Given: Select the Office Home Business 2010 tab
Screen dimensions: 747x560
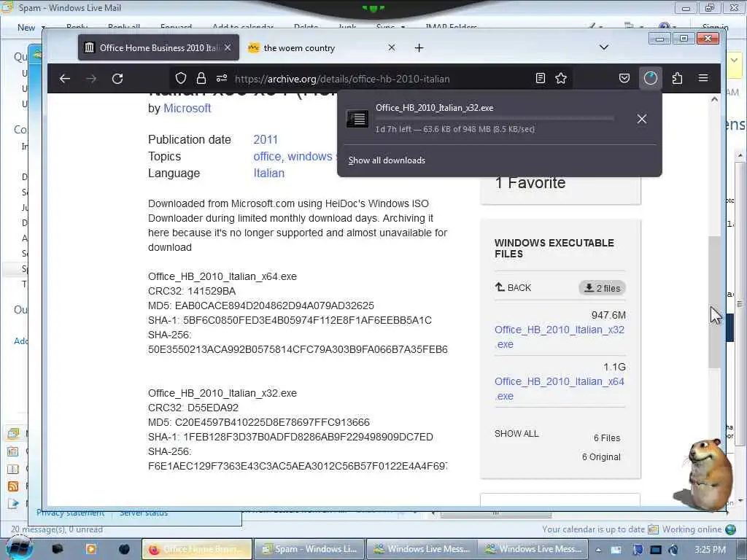Looking at the screenshot, I should click(x=158, y=47).
